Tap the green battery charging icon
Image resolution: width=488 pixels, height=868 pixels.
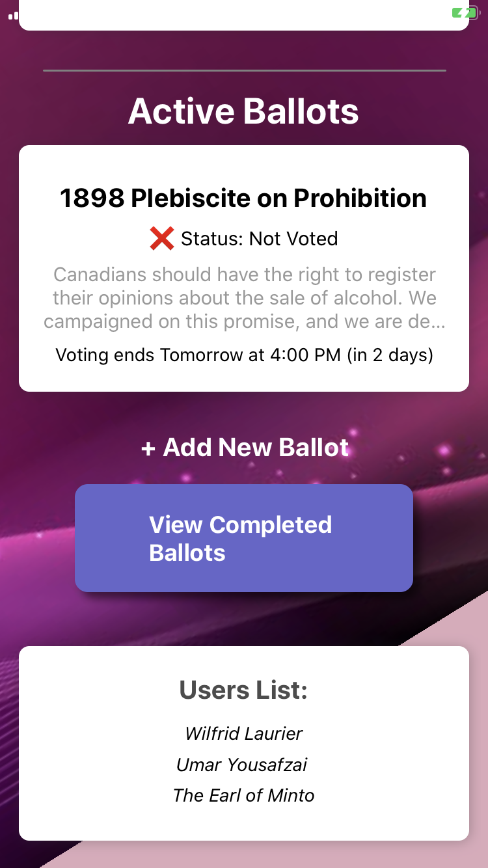click(465, 12)
